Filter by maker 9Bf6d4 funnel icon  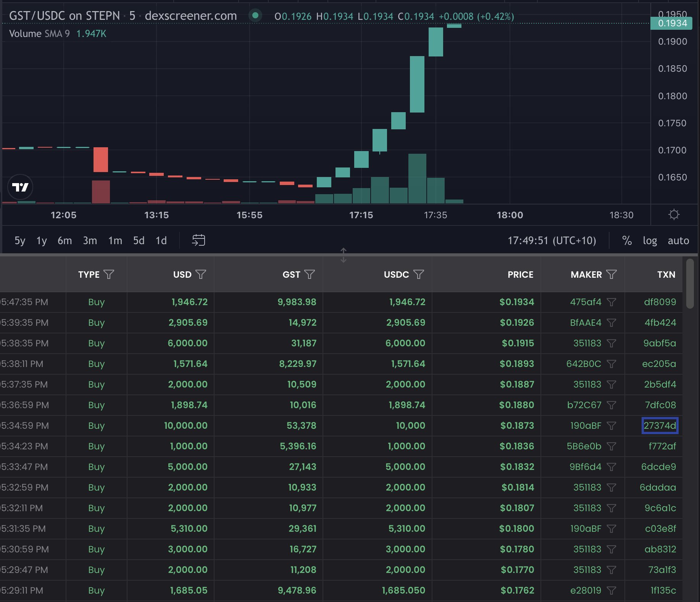pos(611,467)
